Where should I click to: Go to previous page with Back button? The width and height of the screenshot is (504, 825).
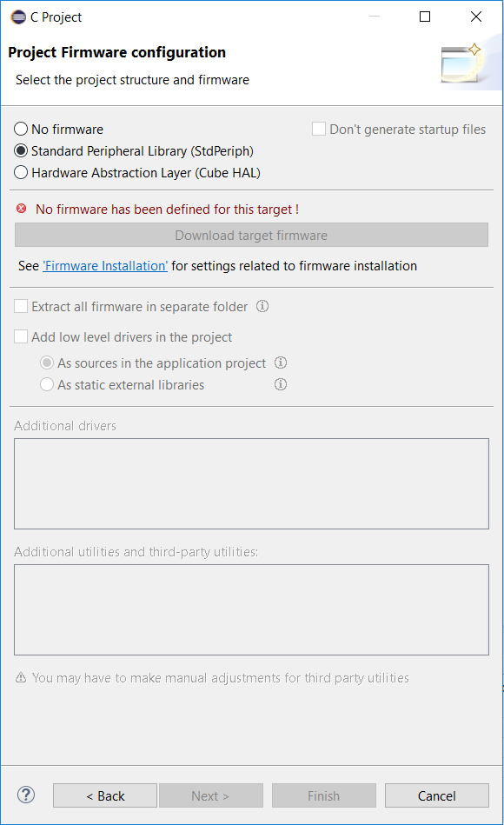click(105, 795)
